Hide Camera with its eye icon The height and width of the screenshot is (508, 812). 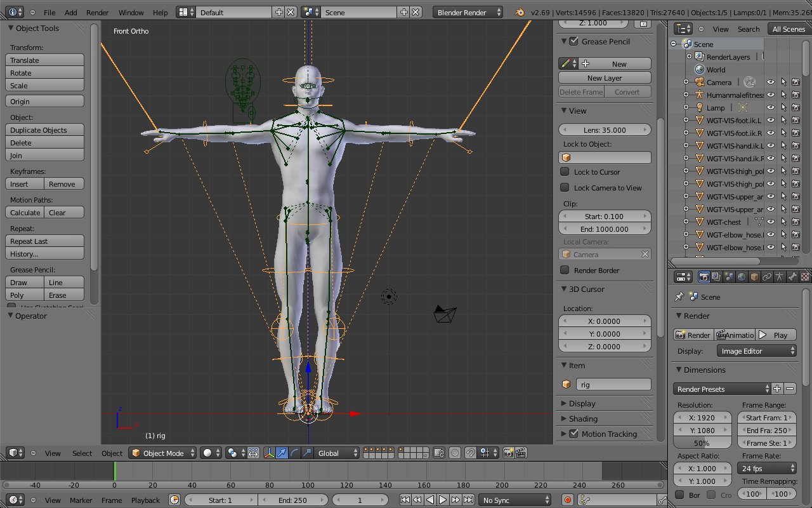point(771,82)
